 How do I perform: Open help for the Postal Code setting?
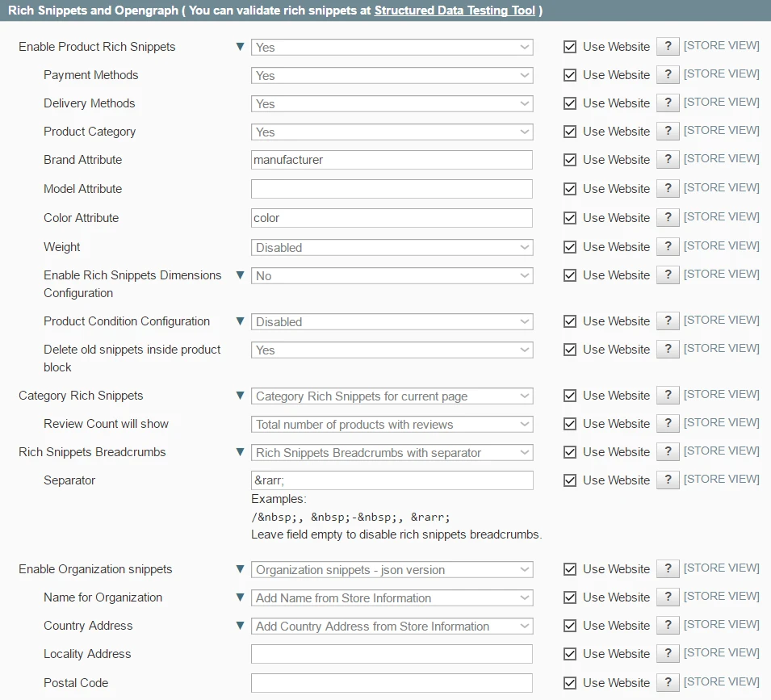pyautogui.click(x=668, y=682)
